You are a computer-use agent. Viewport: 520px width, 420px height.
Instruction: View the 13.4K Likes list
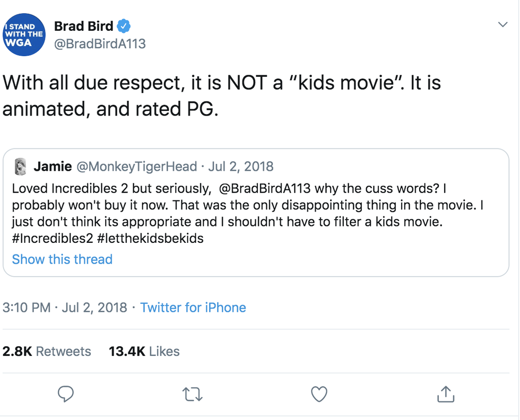pos(144,351)
